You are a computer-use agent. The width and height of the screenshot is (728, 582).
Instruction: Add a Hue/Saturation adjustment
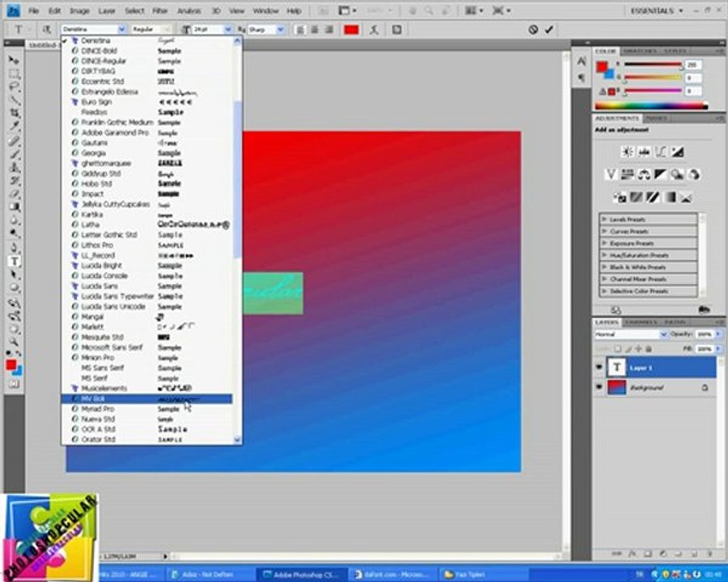[627, 175]
